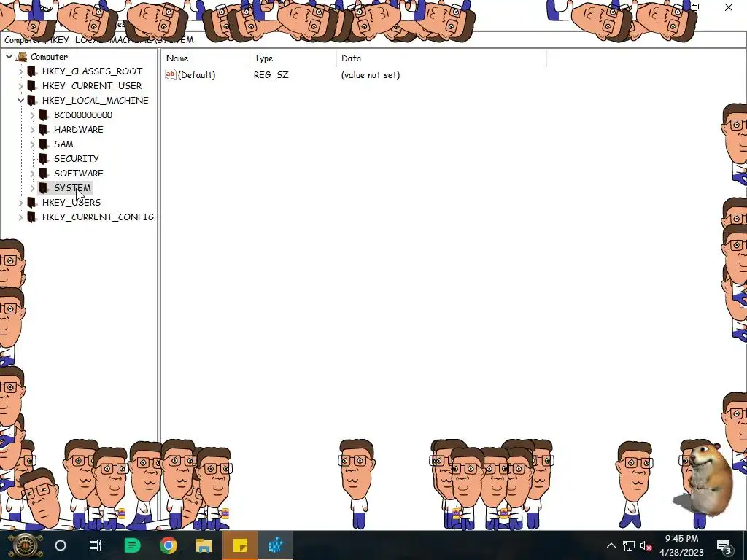Expand the BCD00000000 subkey
Viewport: 747px width, 560px height.
32,115
